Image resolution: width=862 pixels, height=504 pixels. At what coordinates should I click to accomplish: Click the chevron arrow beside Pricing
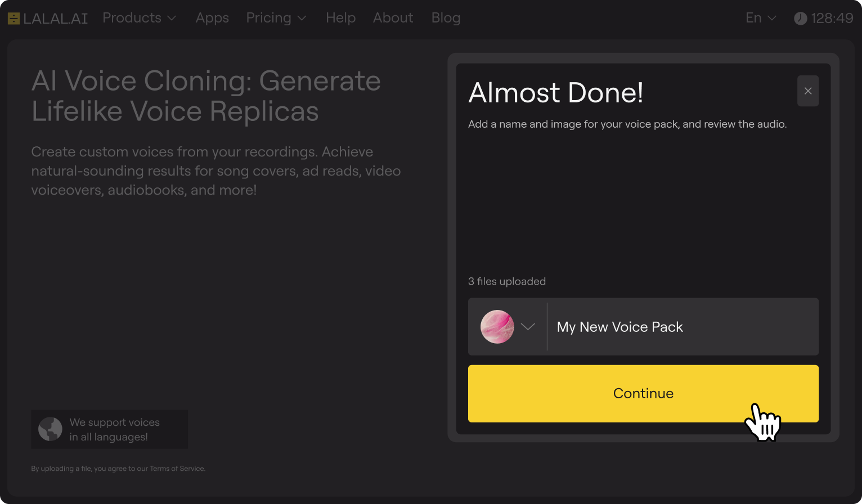pos(302,19)
